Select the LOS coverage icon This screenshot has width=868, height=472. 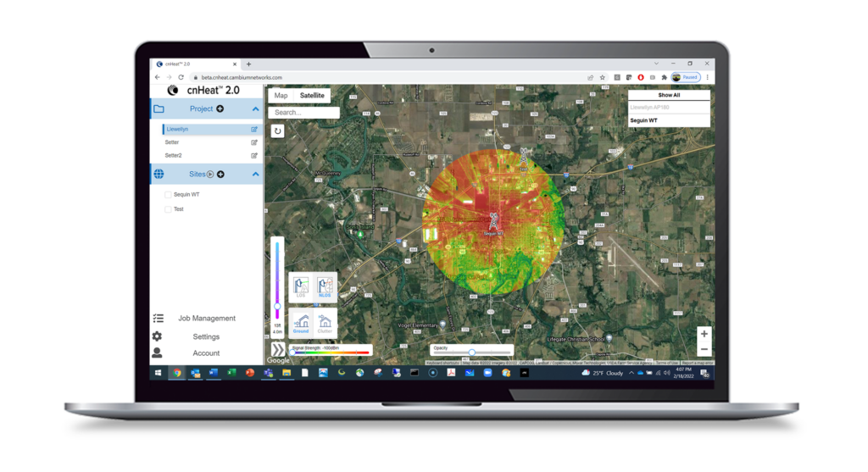click(x=301, y=287)
